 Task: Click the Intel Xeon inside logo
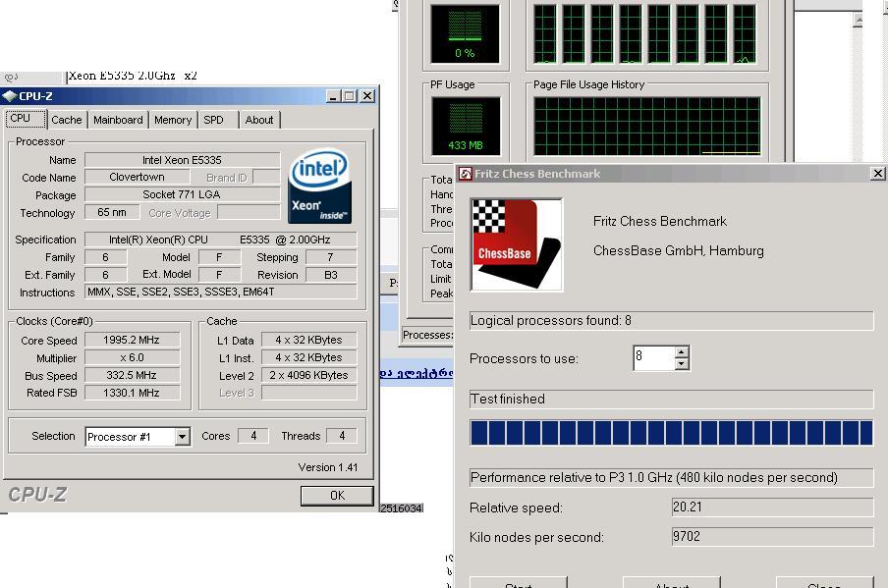click(x=319, y=187)
